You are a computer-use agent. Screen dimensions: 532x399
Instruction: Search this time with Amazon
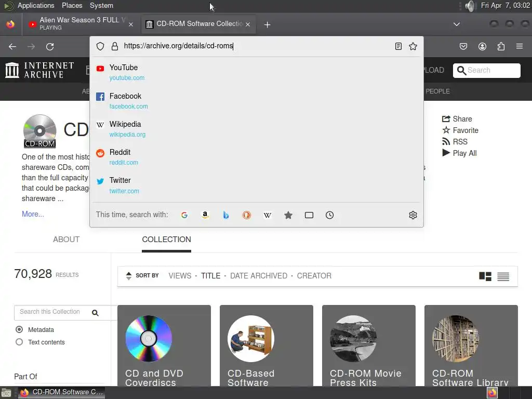pyautogui.click(x=205, y=215)
